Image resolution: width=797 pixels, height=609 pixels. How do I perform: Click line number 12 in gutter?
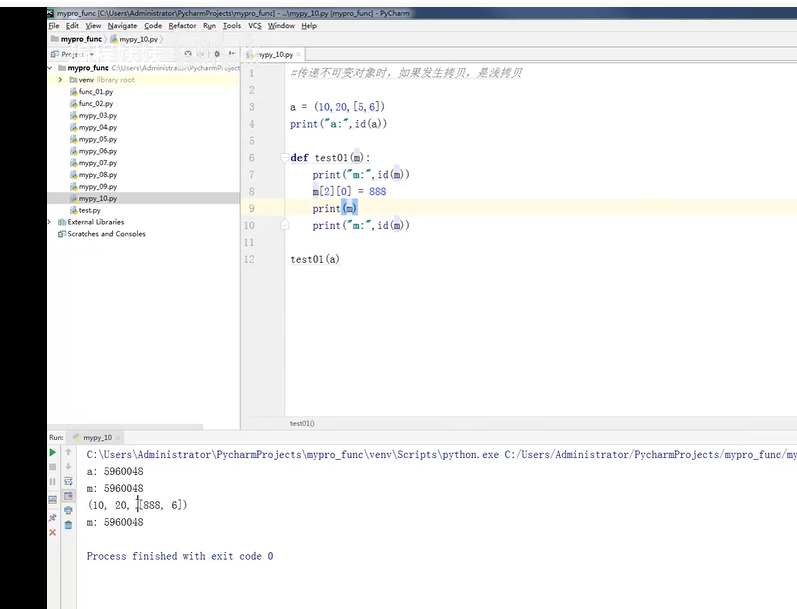pyautogui.click(x=249, y=259)
